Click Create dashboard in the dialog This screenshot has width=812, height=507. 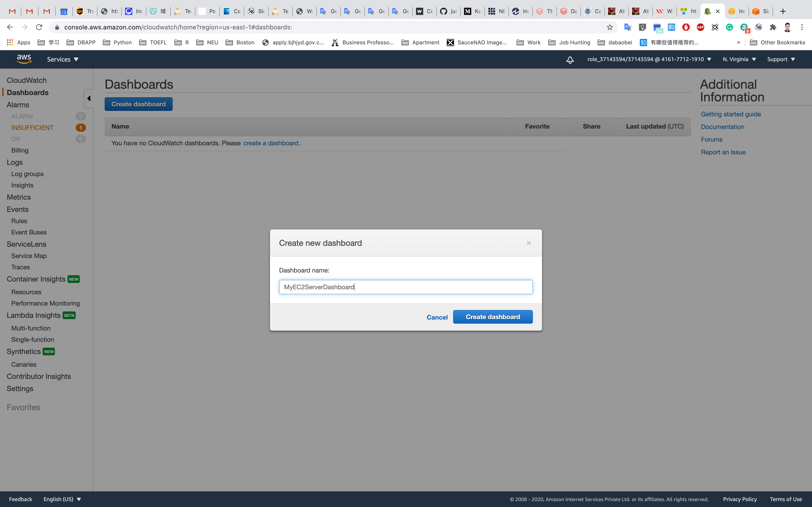tap(493, 317)
